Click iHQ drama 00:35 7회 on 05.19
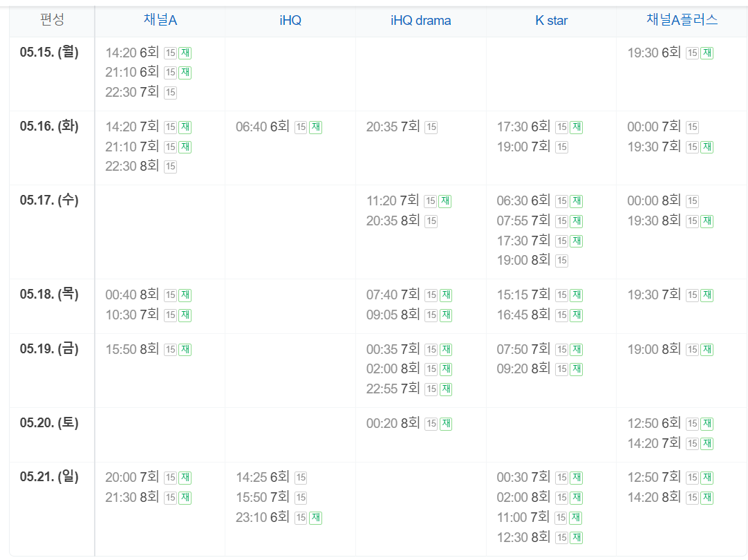The height and width of the screenshot is (560, 748). (x=393, y=349)
